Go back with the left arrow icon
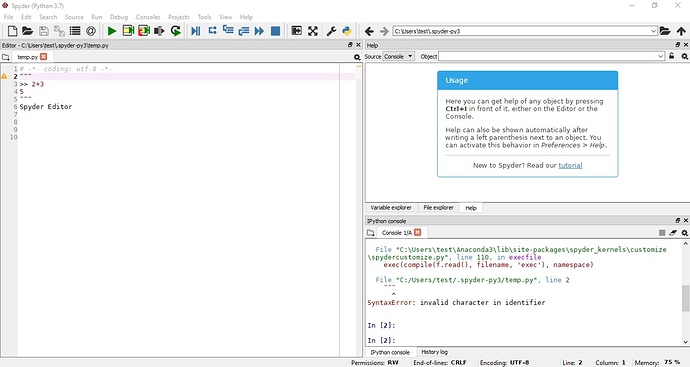690x367 pixels. [369, 31]
